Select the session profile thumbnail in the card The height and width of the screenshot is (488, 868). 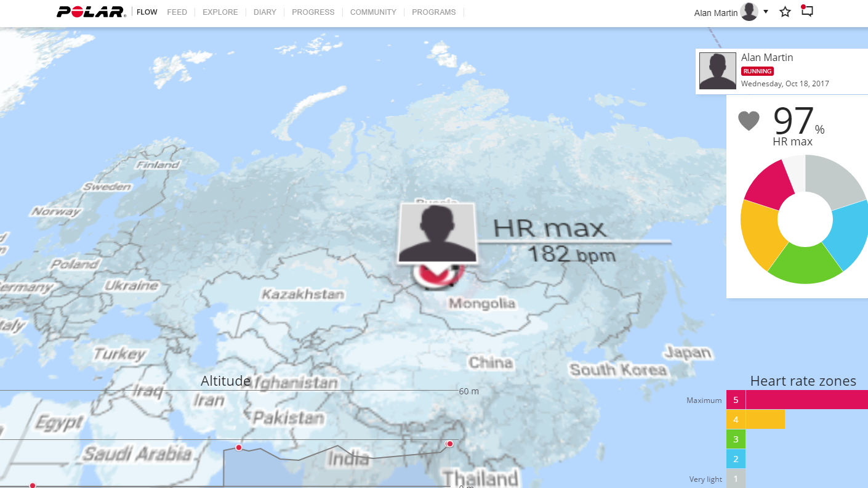[x=718, y=71]
